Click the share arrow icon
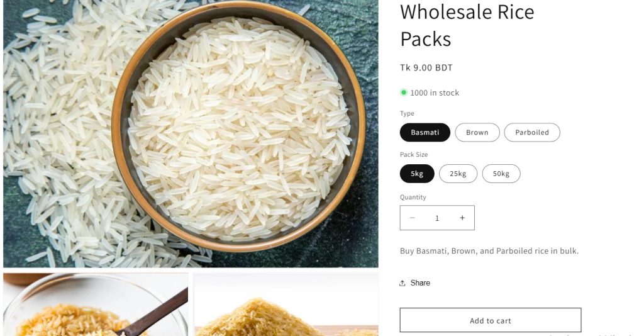Viewport: 644px width, 336px height. tap(402, 283)
